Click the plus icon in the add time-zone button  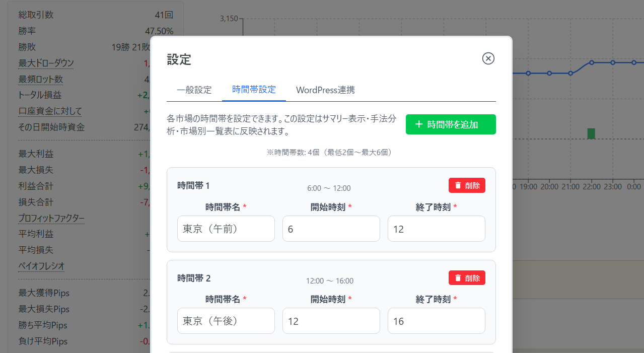[x=418, y=124]
